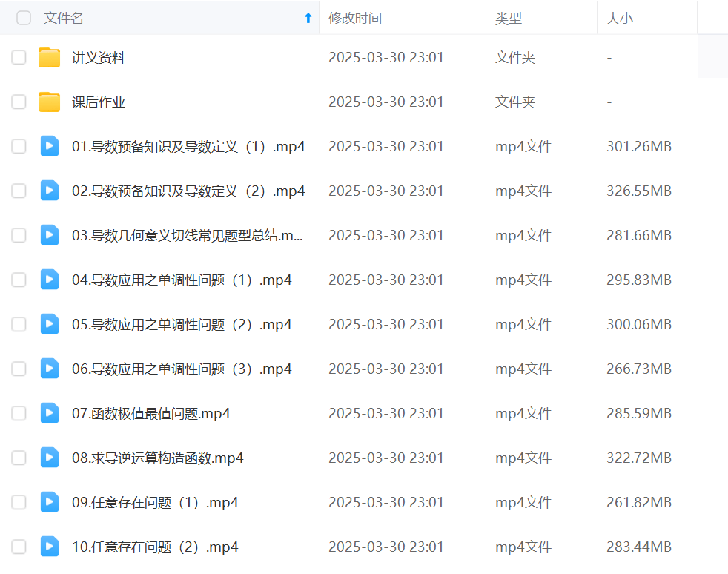Click the size value 326.55MB
Image resolution: width=728 pixels, height=574 pixels.
tap(639, 191)
